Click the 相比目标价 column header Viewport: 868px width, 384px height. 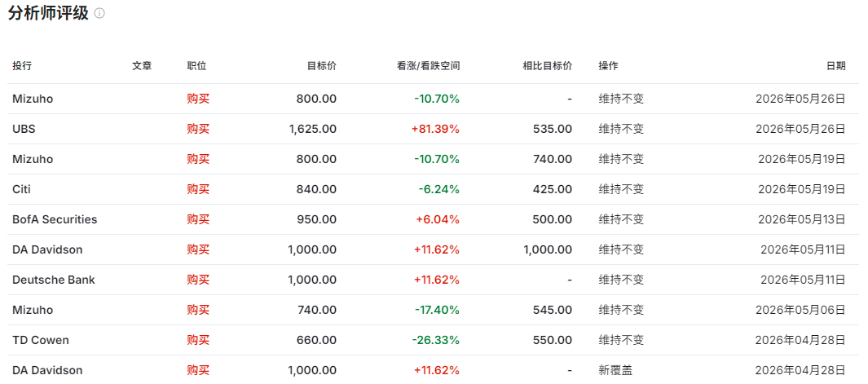click(548, 66)
